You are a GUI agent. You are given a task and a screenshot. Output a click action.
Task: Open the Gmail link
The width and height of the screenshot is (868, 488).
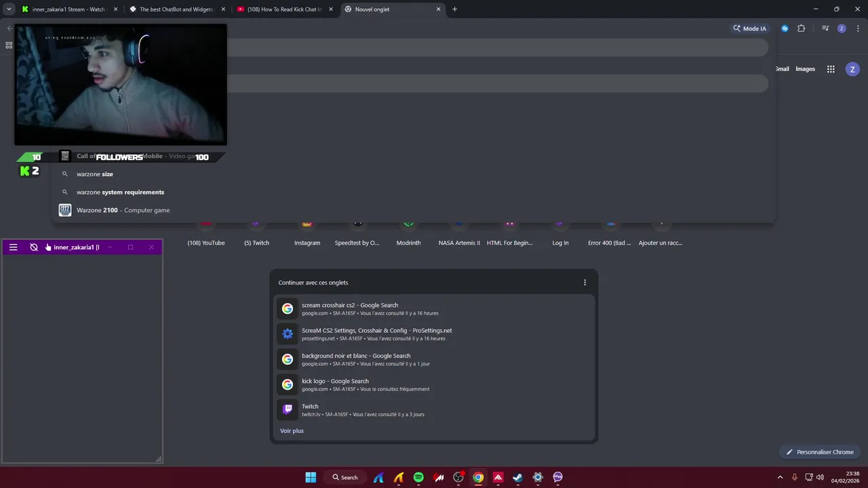782,69
